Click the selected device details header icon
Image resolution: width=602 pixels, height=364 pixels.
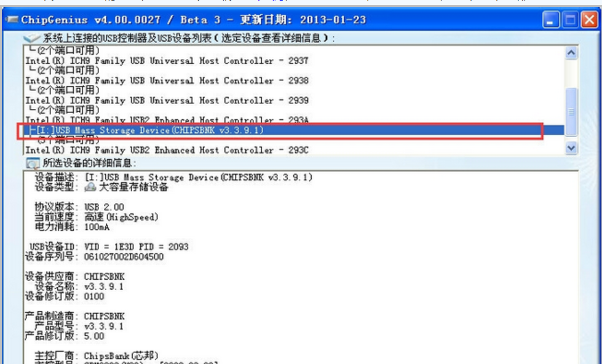(x=32, y=163)
